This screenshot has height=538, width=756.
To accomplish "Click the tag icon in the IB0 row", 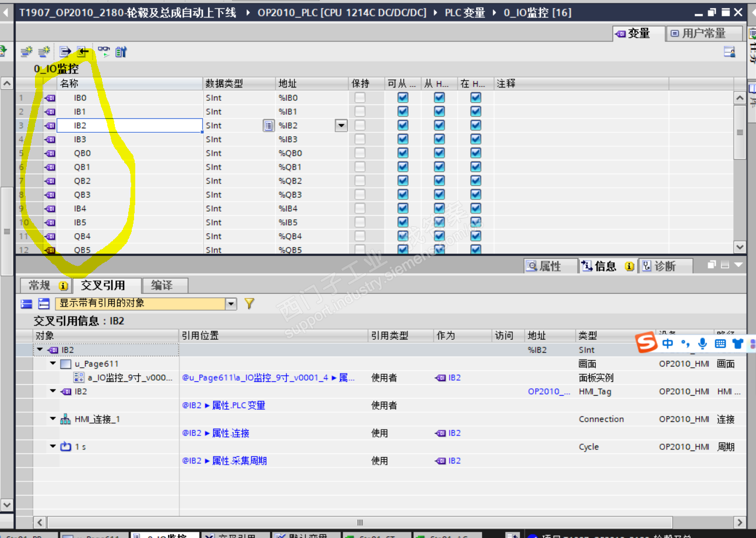I will 50,98.
